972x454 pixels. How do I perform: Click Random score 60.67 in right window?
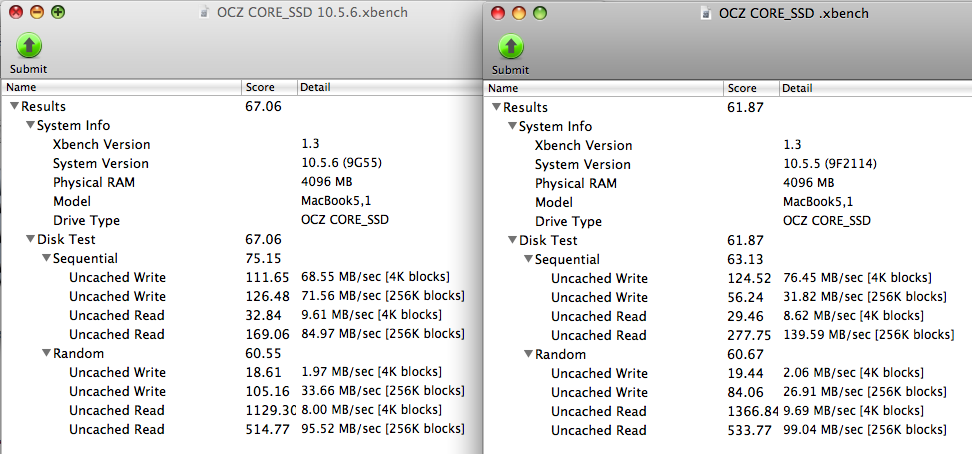pos(746,355)
